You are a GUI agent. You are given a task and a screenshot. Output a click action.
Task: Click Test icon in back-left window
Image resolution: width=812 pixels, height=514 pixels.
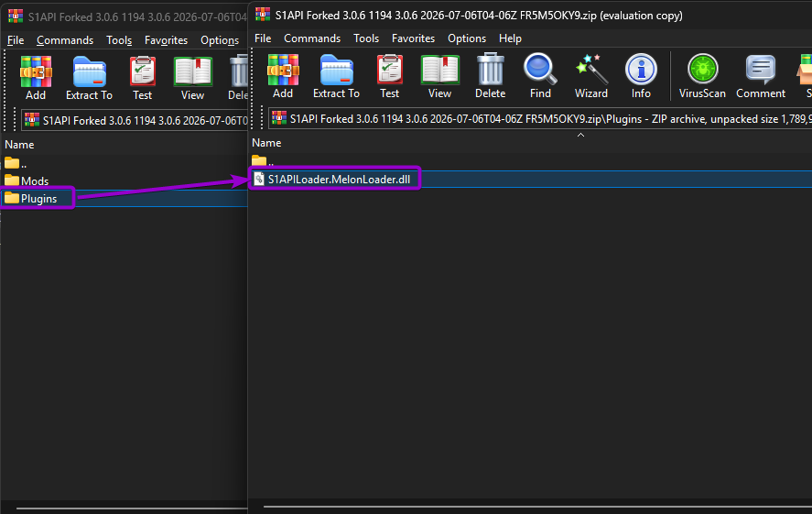point(143,78)
